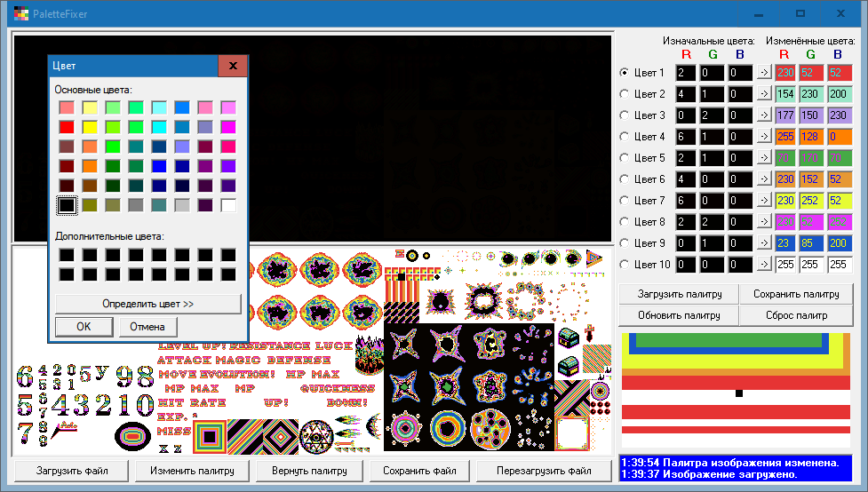Click changed R field 255 of Цвет 4
This screenshot has width=868, height=492.
(785, 137)
